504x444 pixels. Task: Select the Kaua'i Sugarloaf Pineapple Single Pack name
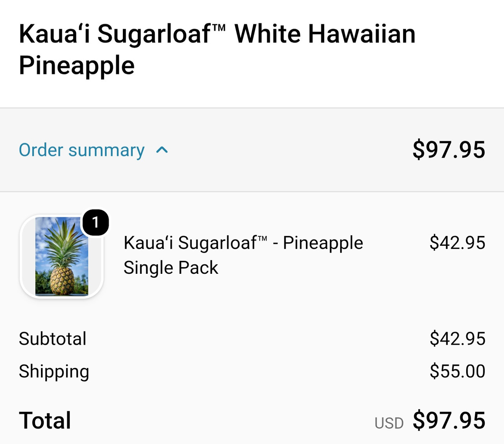tap(243, 255)
